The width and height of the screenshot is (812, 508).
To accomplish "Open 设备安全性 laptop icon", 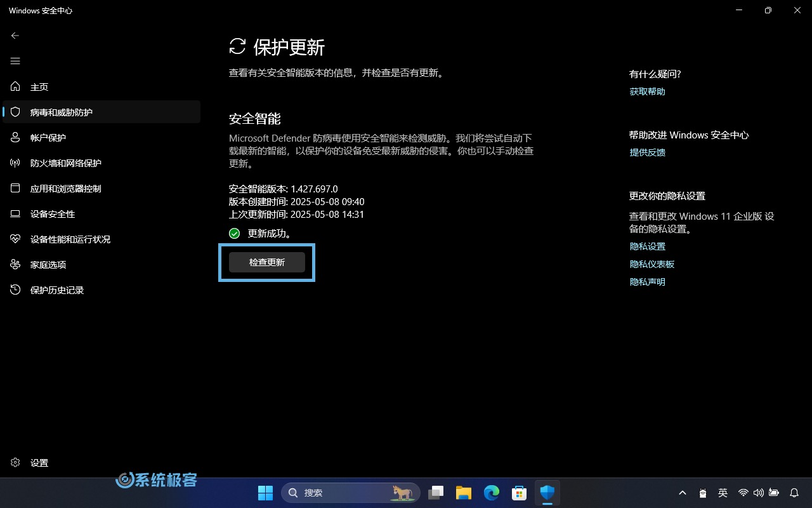I will pos(16,213).
